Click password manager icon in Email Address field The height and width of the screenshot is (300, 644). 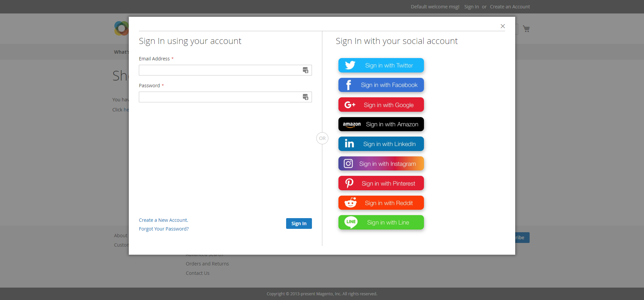(305, 70)
